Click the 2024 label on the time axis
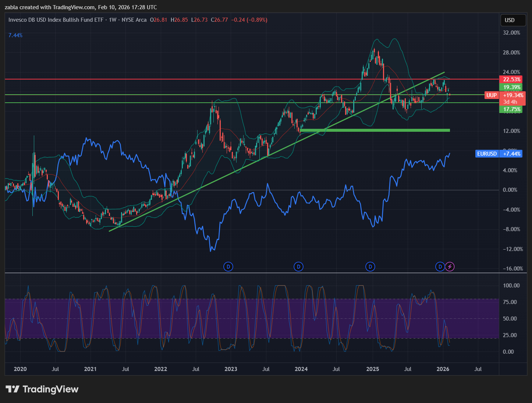532x403 pixels. 301,369
